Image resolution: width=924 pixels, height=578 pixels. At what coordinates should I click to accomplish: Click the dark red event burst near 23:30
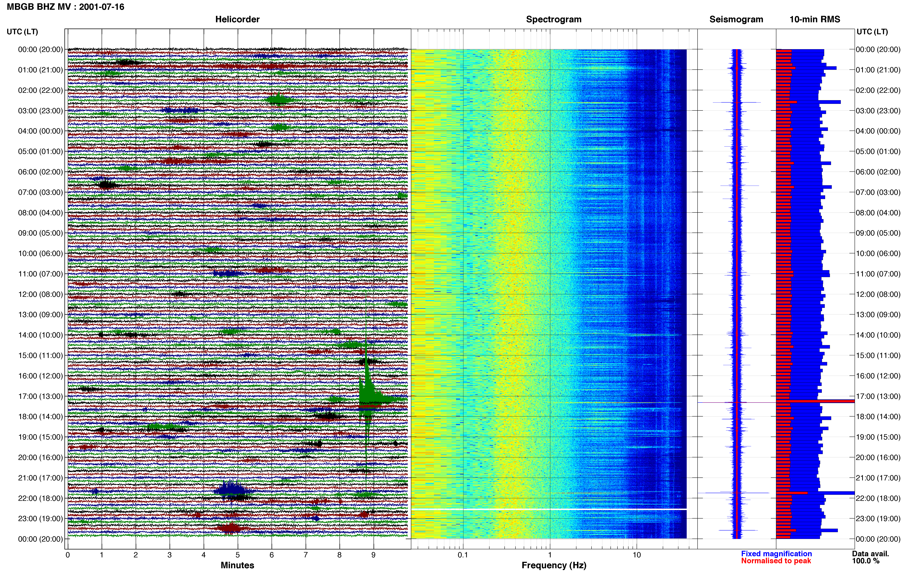coord(231,528)
